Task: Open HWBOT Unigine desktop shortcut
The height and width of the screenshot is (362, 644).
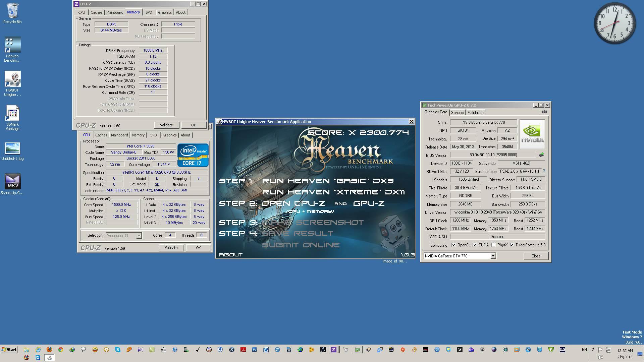Action: point(12,84)
